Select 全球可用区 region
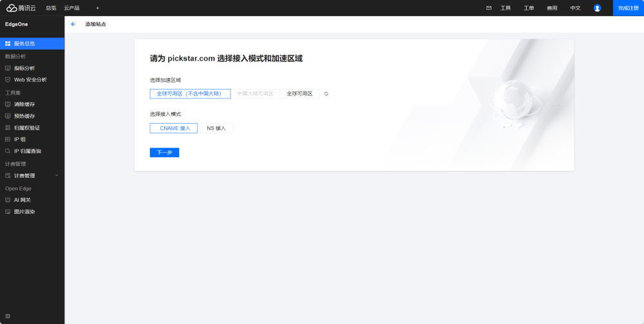 (x=300, y=93)
